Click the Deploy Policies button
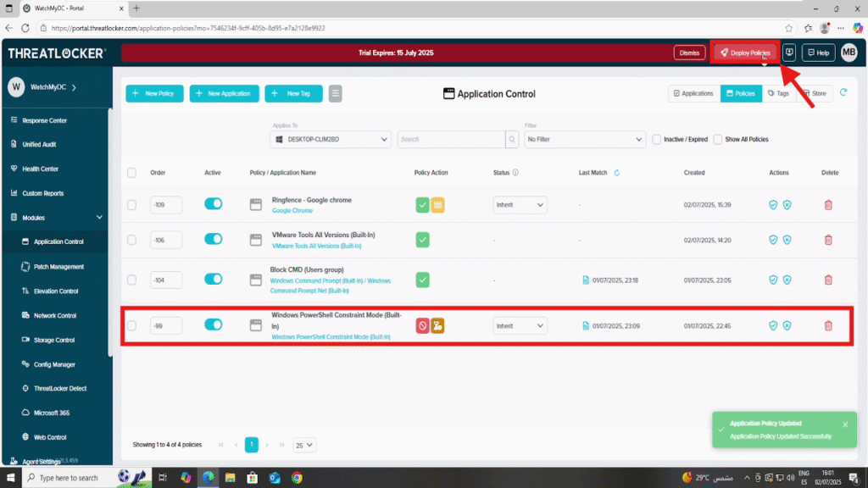This screenshot has height=488, width=868. coord(745,53)
